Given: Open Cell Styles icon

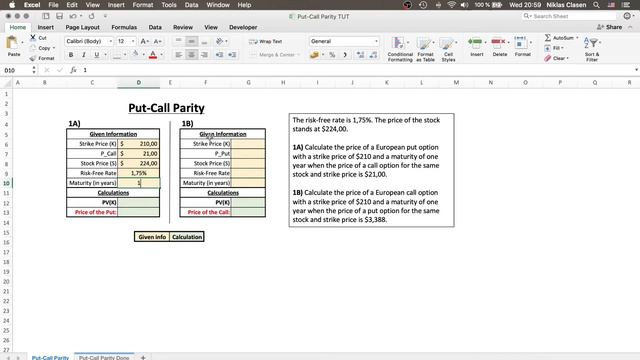Looking at the screenshot, I should 447,43.
